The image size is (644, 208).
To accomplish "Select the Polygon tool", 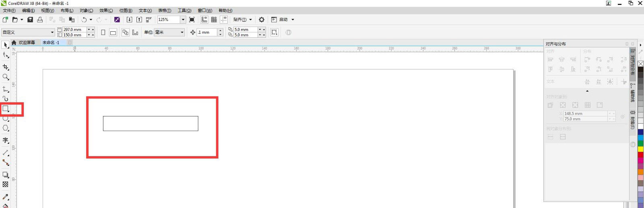I will tap(6, 128).
